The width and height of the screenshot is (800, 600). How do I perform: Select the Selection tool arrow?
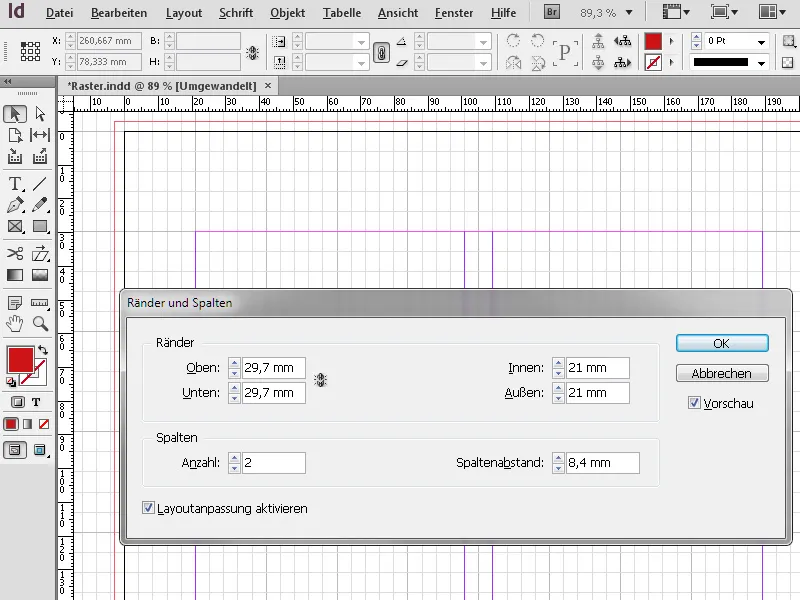click(15, 114)
